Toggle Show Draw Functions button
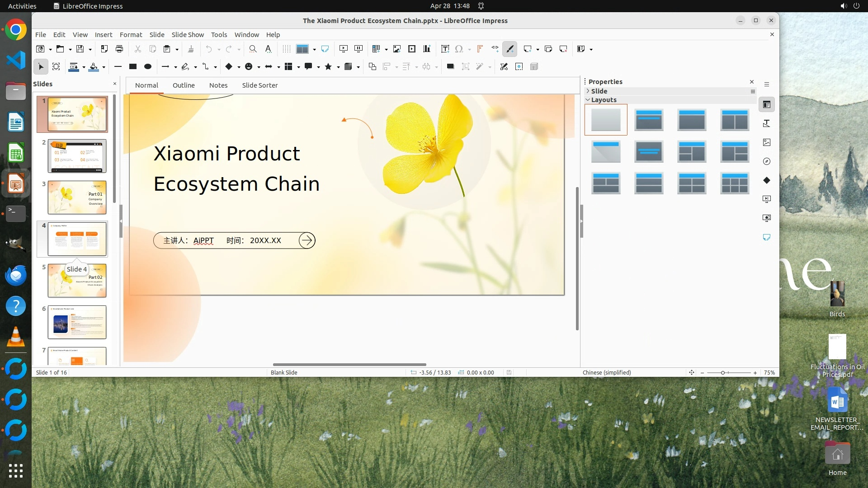Screen dimensions: 868x488 (510, 49)
